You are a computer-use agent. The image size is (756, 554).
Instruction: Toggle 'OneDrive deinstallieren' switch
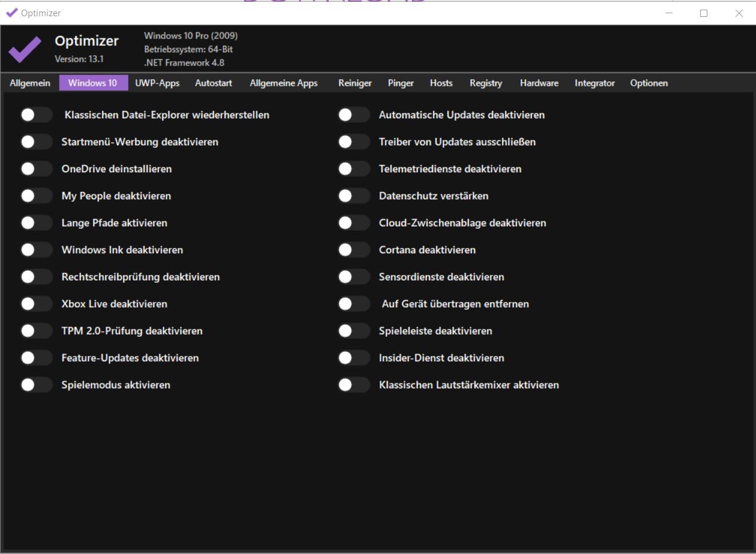(x=37, y=169)
